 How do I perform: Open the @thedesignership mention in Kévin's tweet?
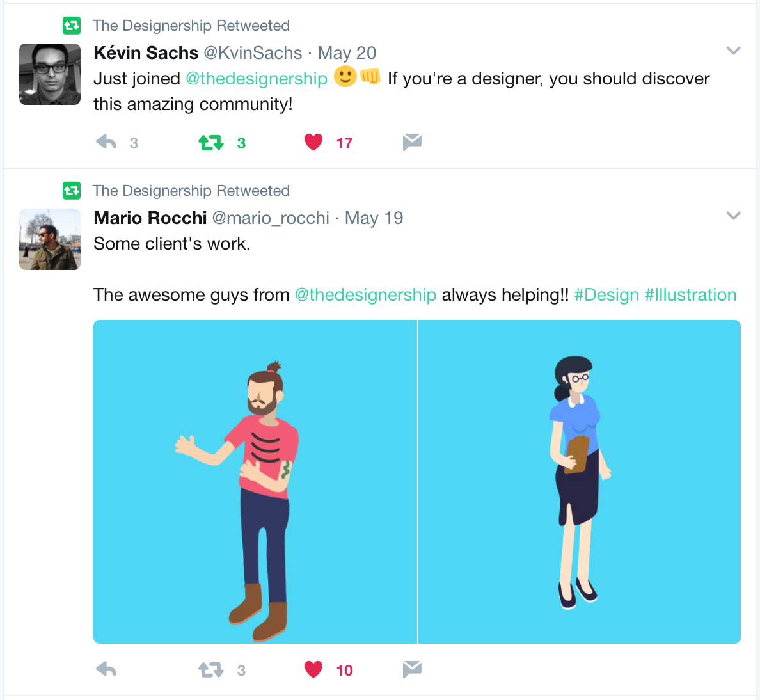pos(255,78)
